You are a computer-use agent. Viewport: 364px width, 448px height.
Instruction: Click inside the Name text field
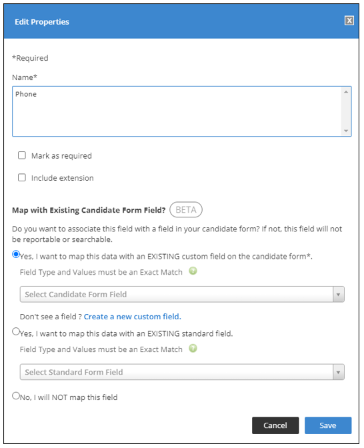tap(177, 111)
